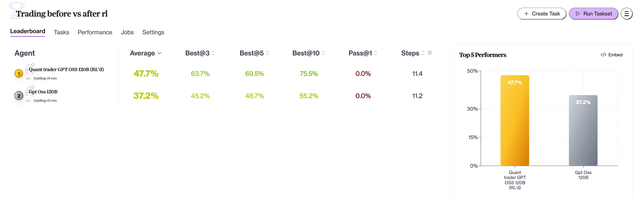Image resolution: width=644 pixels, height=199 pixels.
Task: Sort by the Steps column arrows
Action: pos(423,53)
